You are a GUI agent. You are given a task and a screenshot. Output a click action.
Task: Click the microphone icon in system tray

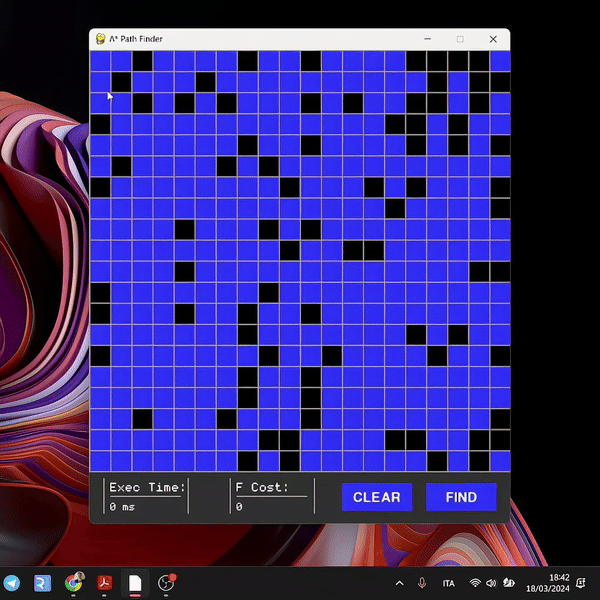coord(423,583)
